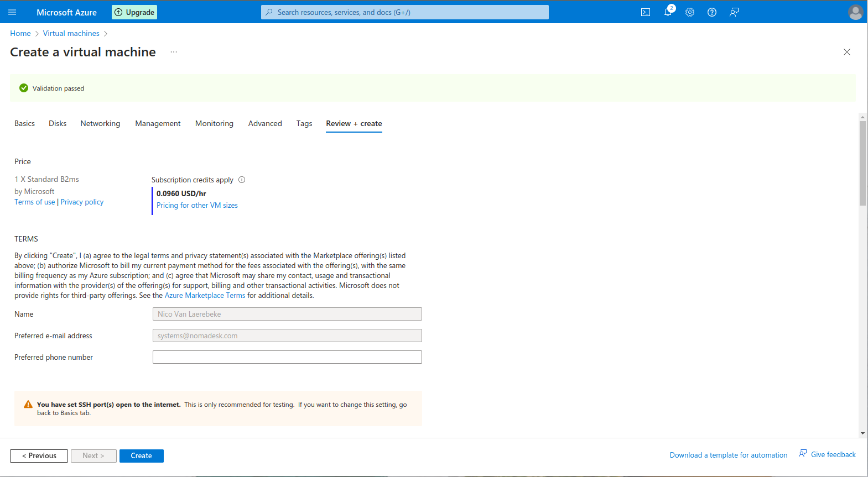Download a template for automation

coord(729,455)
